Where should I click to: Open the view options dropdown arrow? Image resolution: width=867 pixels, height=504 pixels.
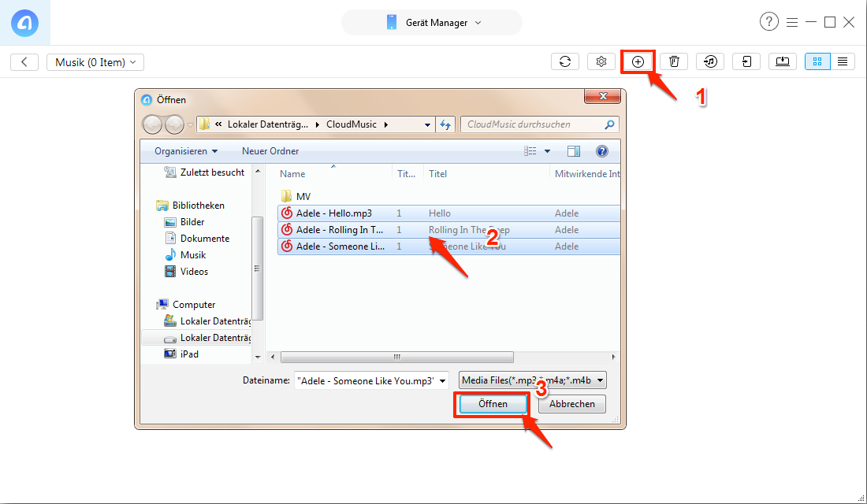[x=547, y=151]
